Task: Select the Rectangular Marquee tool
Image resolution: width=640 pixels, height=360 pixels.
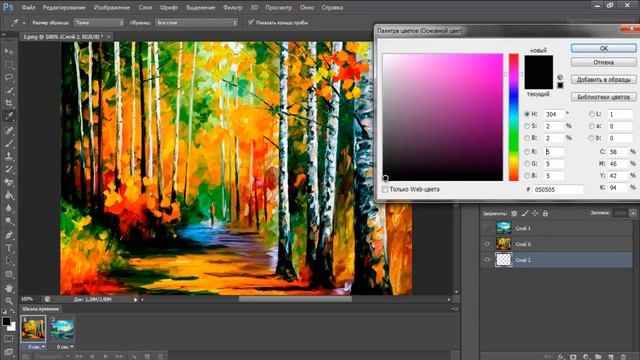Action: (9, 64)
